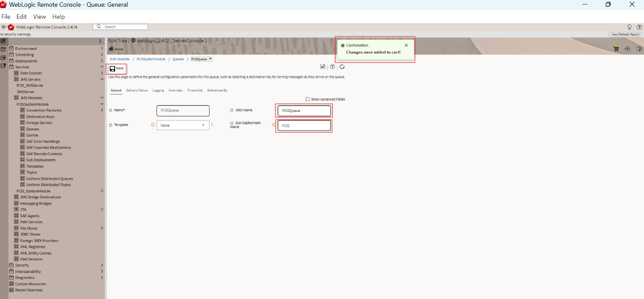Open the kebab menu beside Template dropdown
This screenshot has height=299, width=644.
click(x=212, y=125)
